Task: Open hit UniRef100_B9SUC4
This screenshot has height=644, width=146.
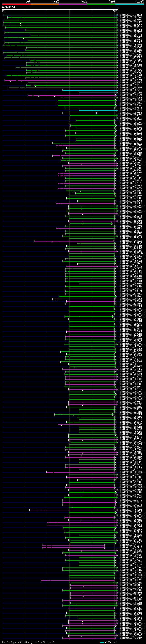Action: [131, 30]
